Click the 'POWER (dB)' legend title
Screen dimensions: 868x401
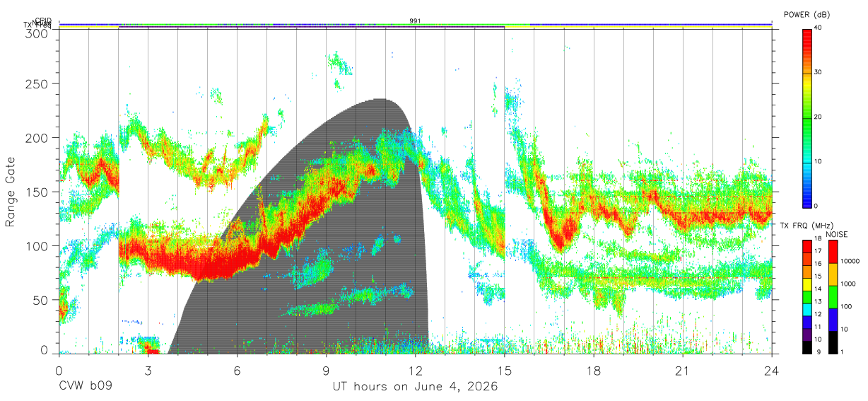click(807, 15)
